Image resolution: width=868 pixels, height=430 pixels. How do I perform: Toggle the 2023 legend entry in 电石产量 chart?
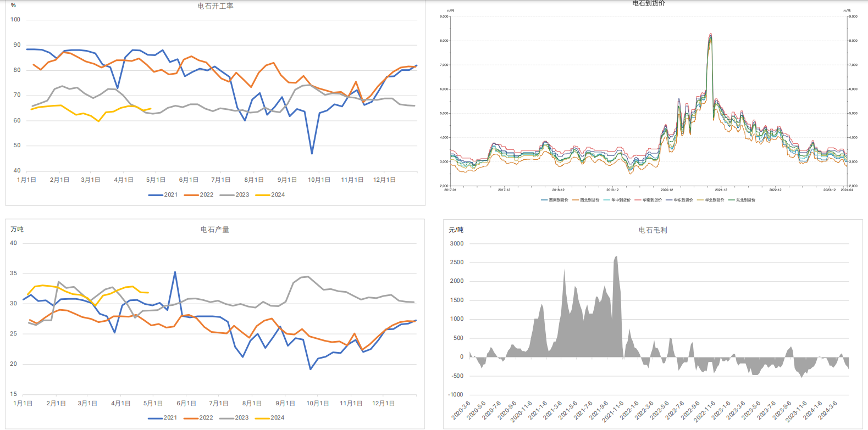[x=234, y=418]
